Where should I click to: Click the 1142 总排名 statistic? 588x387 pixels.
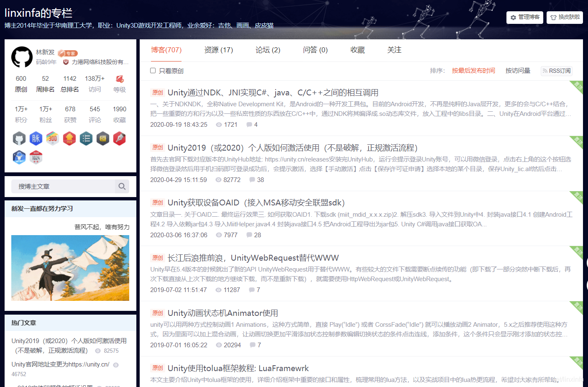70,84
